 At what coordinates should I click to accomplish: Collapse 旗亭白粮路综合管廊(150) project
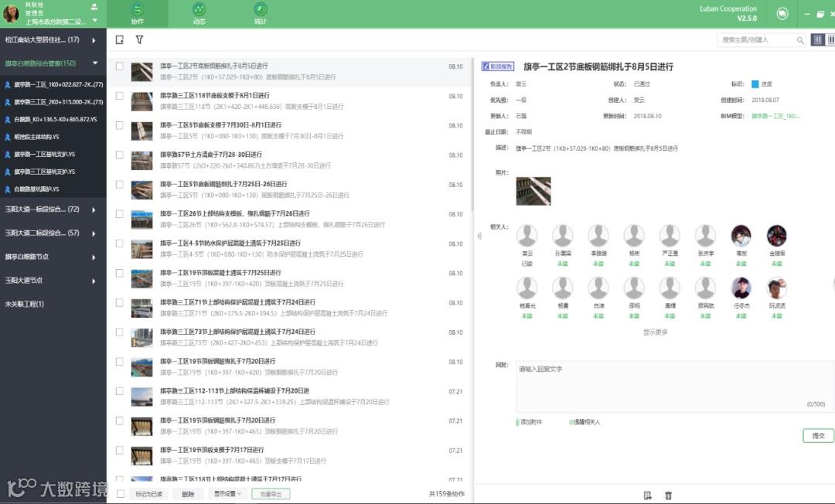coord(95,63)
